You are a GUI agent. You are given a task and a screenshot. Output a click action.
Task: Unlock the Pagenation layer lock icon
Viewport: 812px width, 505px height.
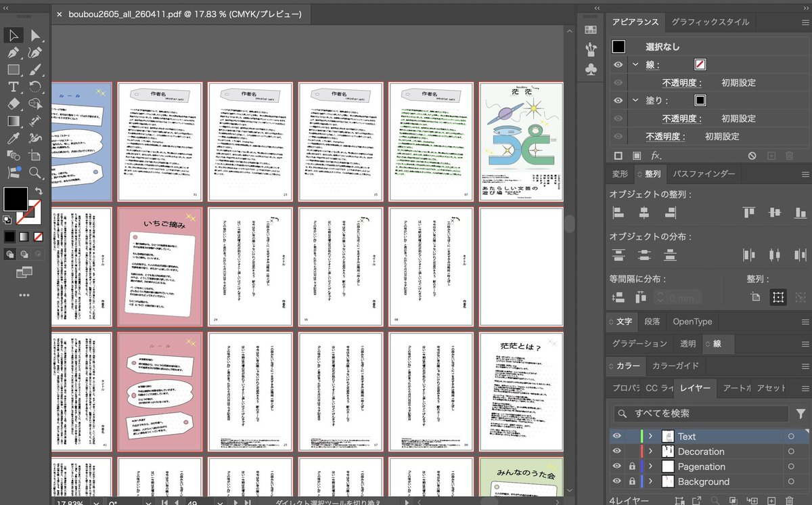631,466
